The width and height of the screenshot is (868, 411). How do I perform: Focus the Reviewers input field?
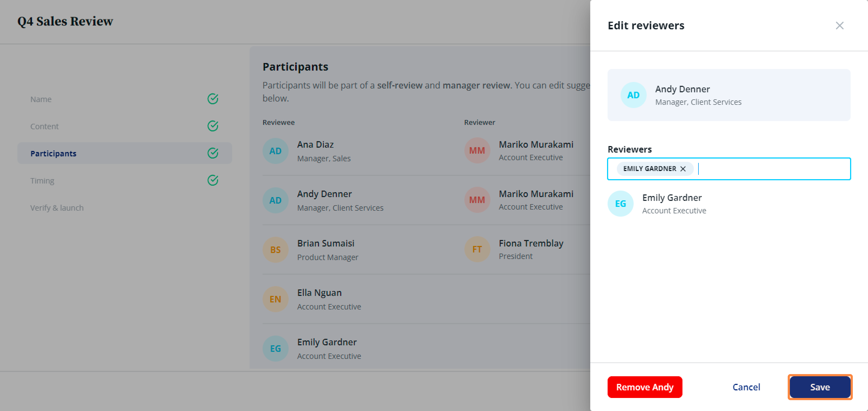pos(772,169)
